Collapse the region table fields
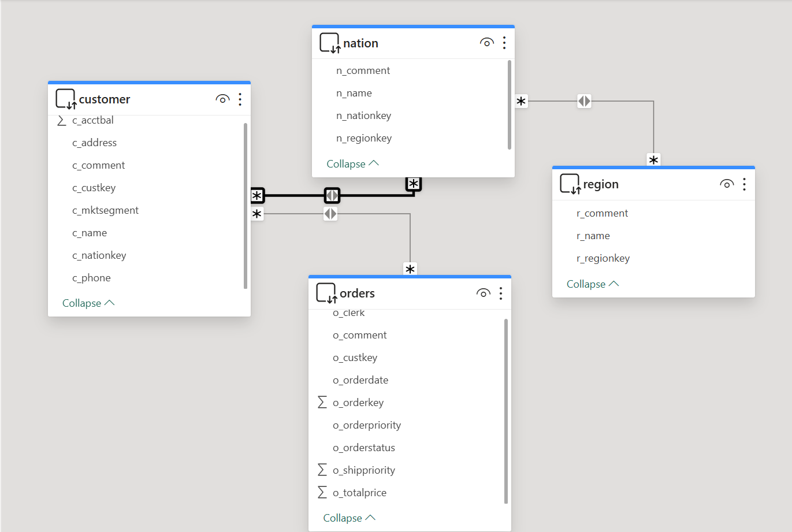Viewport: 792px width, 532px height. pos(592,284)
